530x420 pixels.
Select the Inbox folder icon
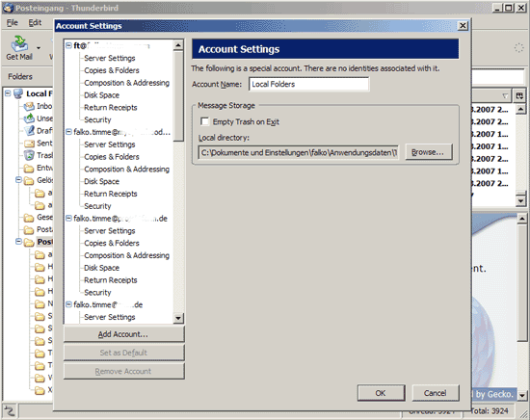[x=29, y=106]
